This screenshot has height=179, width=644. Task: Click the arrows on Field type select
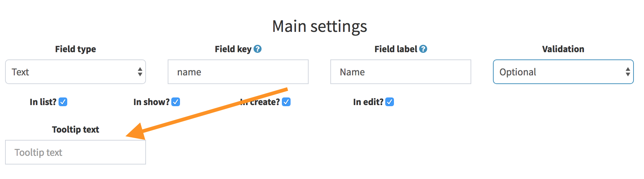point(140,72)
